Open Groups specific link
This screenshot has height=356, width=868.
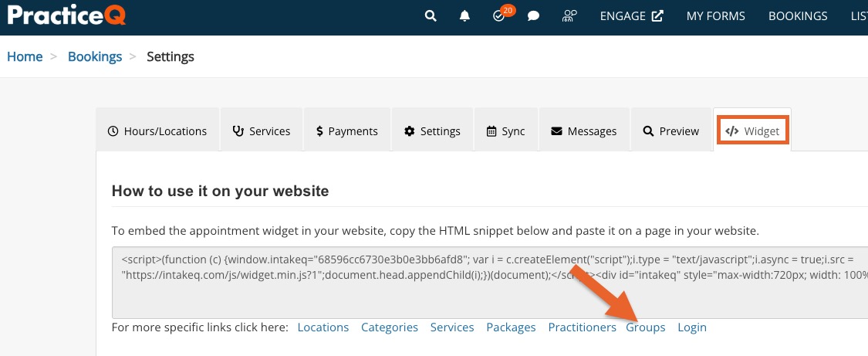pos(646,327)
